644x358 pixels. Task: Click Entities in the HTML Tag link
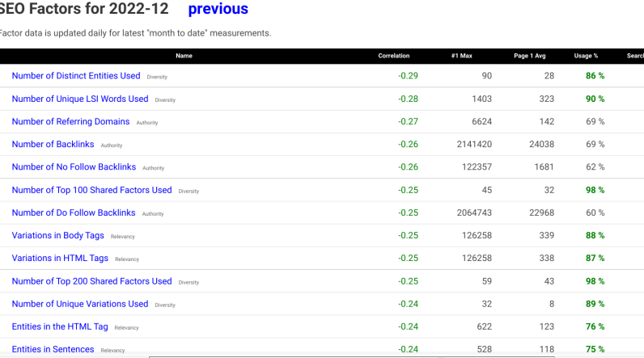(x=60, y=326)
